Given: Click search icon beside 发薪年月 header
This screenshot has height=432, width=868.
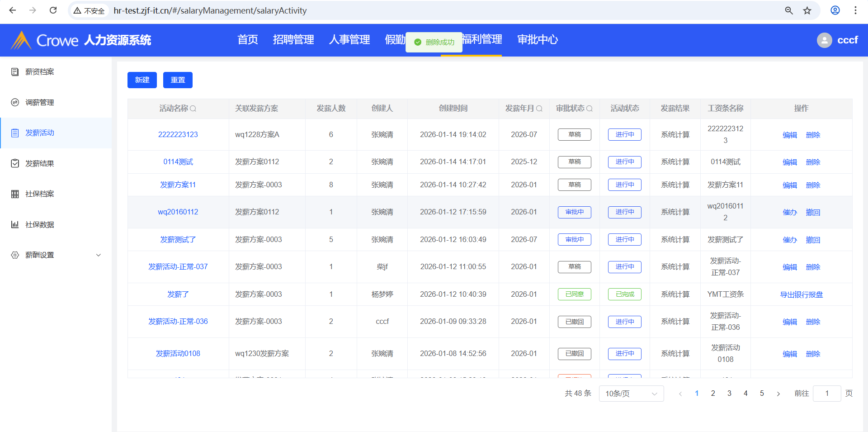Looking at the screenshot, I should pyautogui.click(x=539, y=109).
